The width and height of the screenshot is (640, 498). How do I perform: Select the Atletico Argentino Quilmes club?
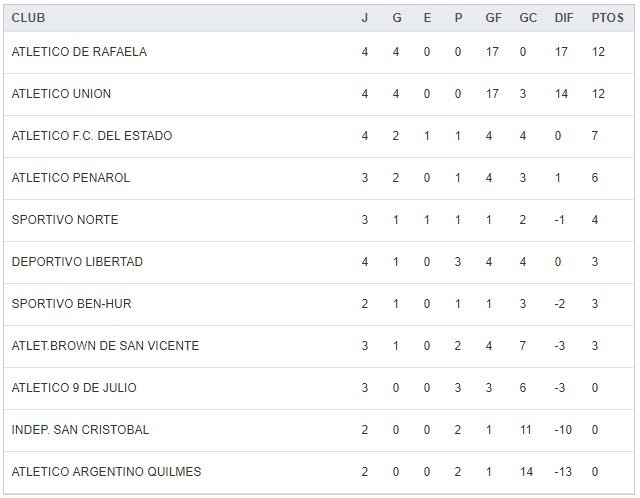point(106,472)
